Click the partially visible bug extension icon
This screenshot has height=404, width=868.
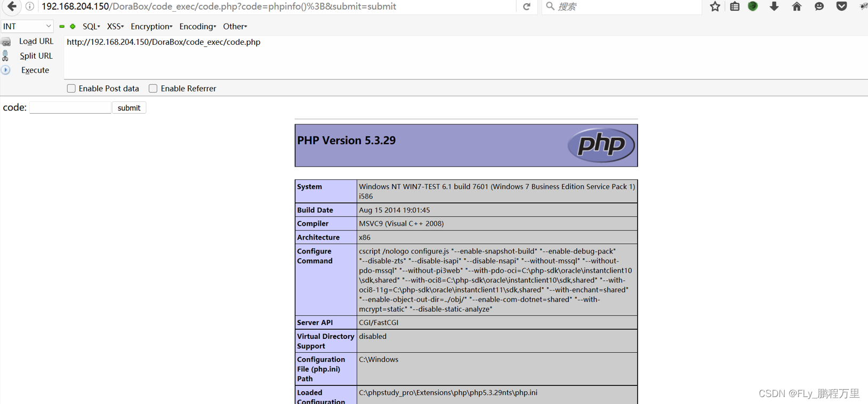pyautogui.click(x=863, y=6)
